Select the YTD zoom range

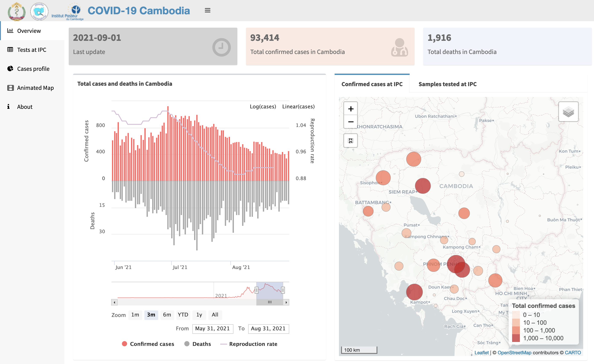tap(183, 315)
